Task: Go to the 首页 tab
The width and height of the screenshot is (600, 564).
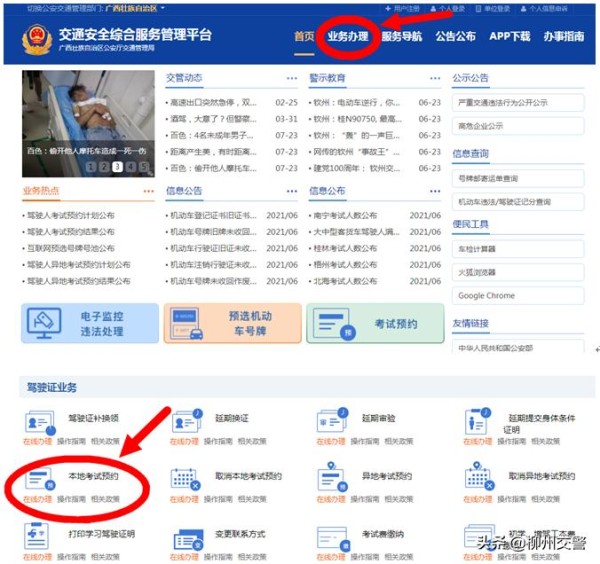Action: tap(304, 36)
